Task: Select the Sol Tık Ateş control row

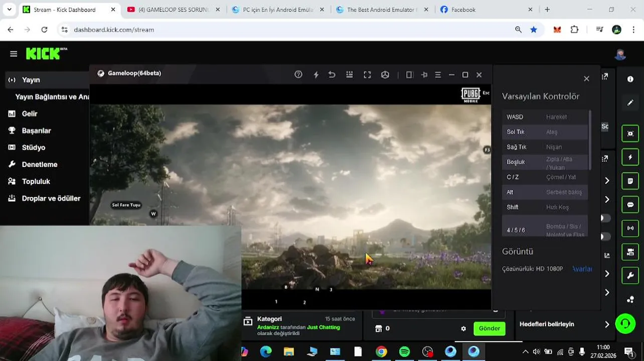Action: (x=545, y=132)
